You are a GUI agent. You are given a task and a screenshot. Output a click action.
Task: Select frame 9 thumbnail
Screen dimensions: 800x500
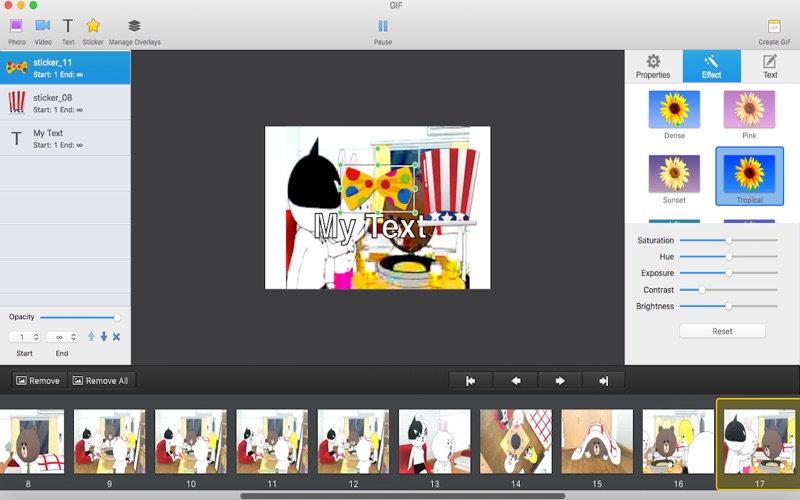click(x=109, y=441)
